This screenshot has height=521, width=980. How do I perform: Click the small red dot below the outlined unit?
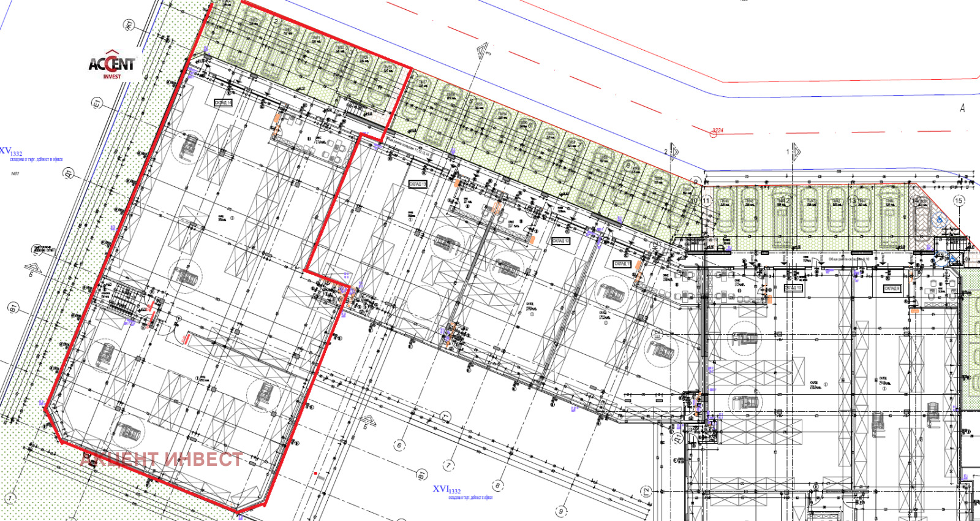coord(315,473)
